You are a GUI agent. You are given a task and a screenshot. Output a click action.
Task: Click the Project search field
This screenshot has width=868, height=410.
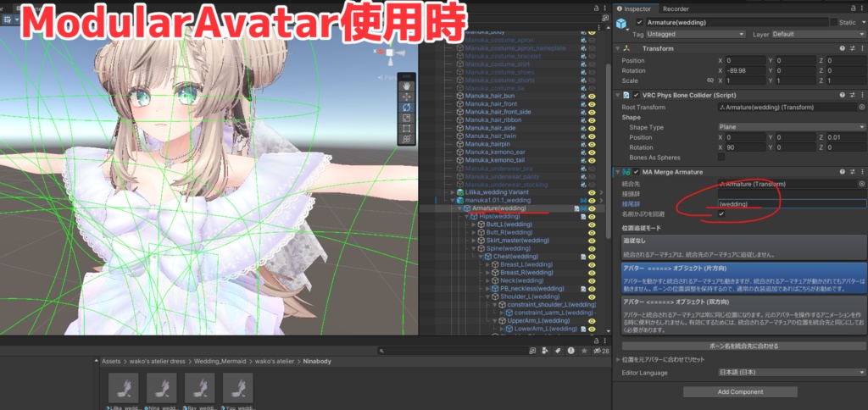(x=453, y=351)
